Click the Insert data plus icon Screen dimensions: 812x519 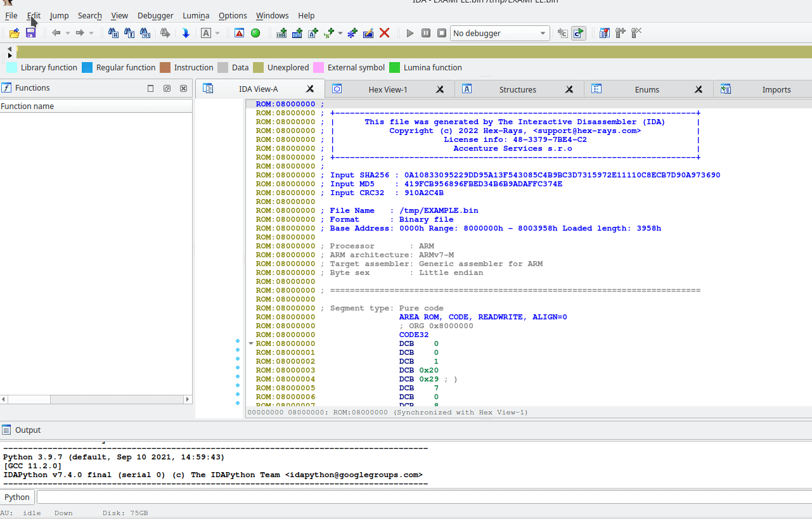[x=297, y=33]
